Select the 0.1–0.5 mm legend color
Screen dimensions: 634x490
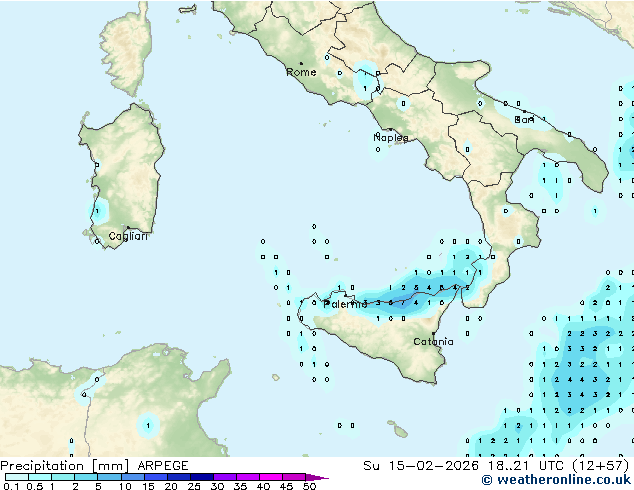pyautogui.click(x=17, y=477)
